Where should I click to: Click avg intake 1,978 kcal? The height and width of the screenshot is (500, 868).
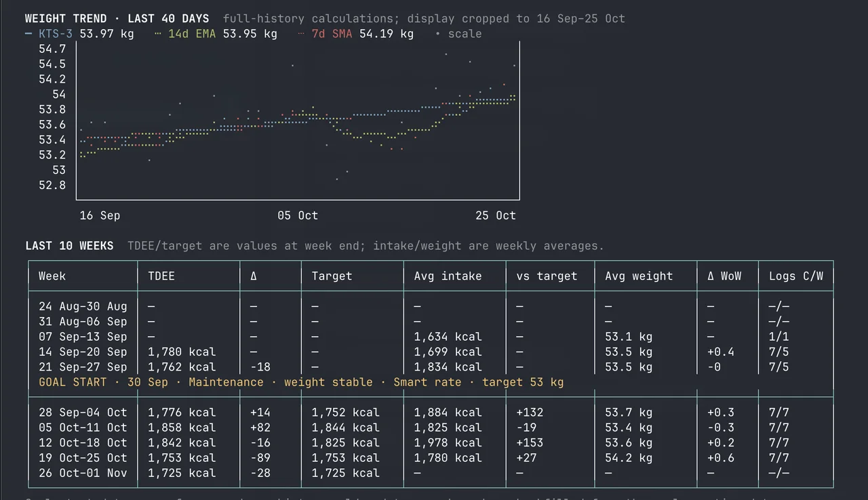pyautogui.click(x=448, y=442)
